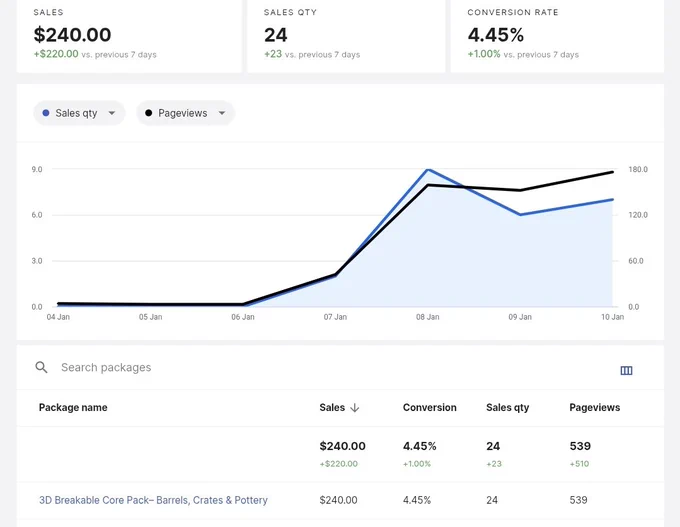Click the 24 value in Sales Qty card
680x527 pixels.
(276, 35)
